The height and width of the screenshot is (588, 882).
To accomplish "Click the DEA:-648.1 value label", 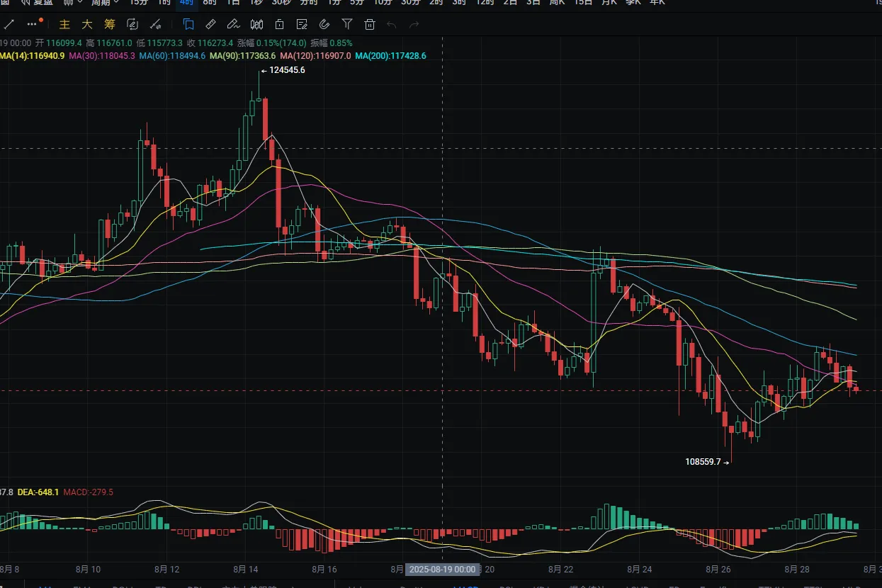I will (38, 492).
